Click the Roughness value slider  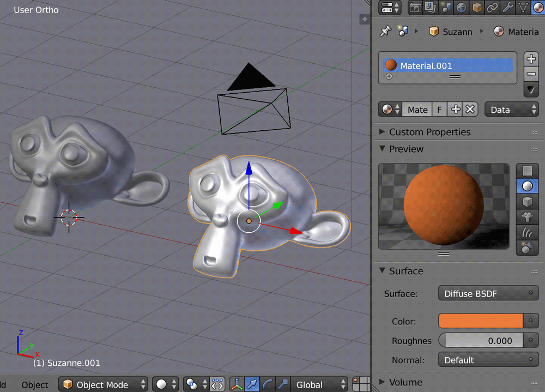click(481, 341)
